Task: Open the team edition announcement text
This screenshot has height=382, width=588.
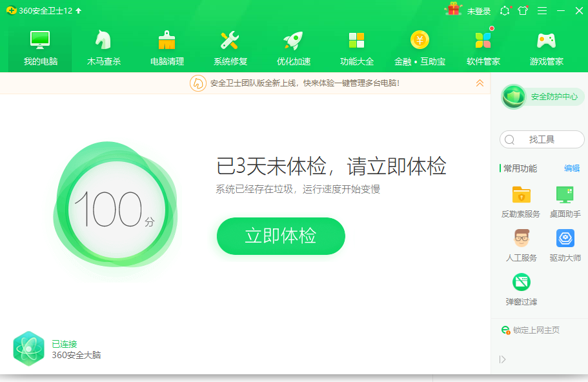Action: (x=305, y=83)
